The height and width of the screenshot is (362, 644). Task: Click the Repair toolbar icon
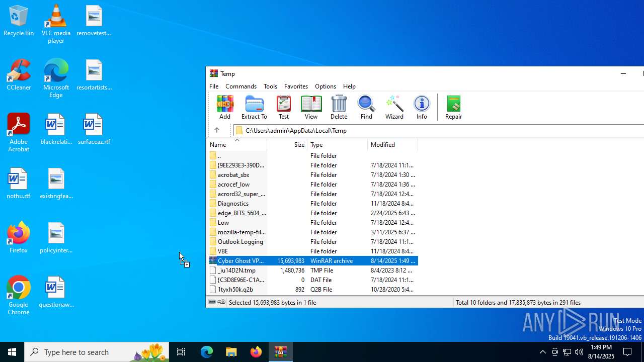(453, 108)
